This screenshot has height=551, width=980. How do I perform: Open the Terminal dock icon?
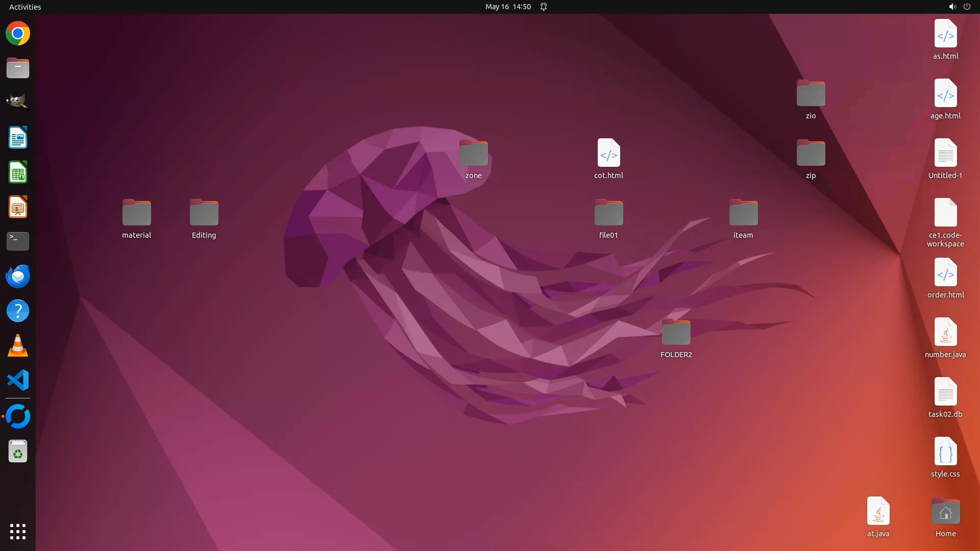(18, 241)
